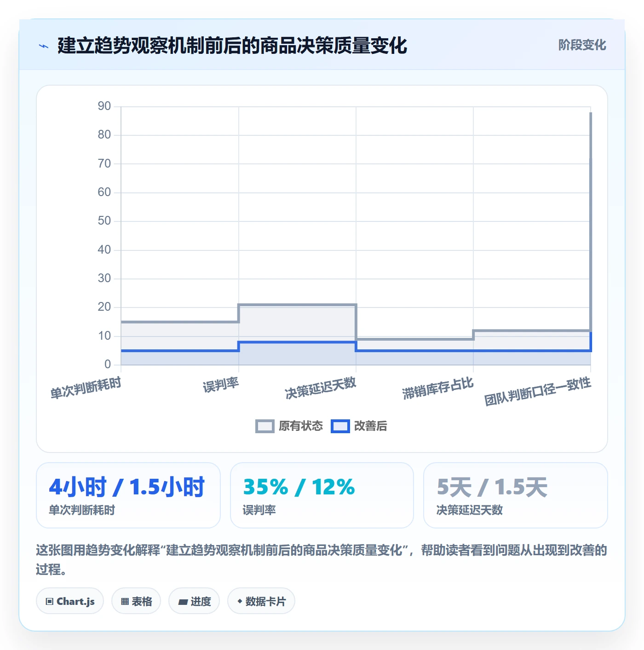The height and width of the screenshot is (650, 644).
Task: Click the 滞销库存占比 axis label
Action: coord(438,388)
